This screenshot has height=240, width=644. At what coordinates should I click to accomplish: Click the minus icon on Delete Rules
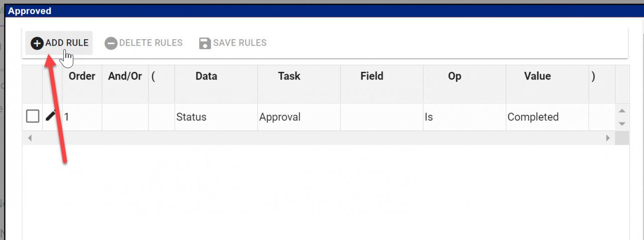111,43
